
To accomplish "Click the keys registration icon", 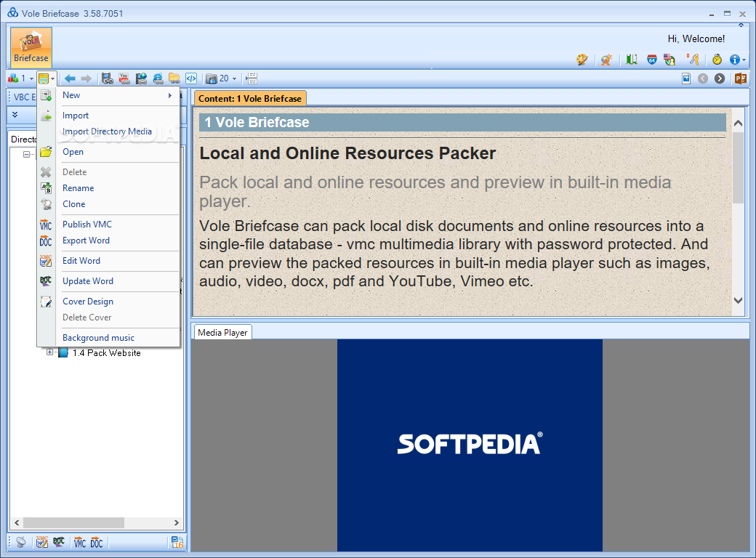I will point(693,60).
